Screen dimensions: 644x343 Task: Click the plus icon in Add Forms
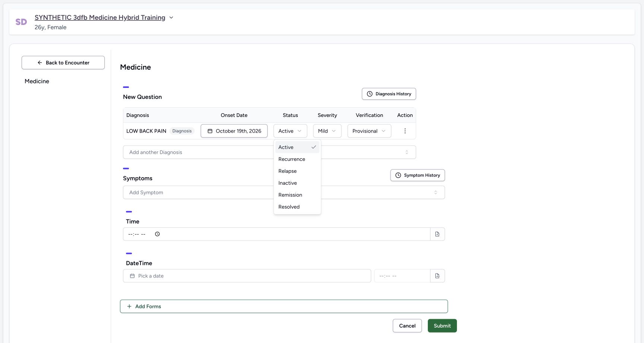click(x=129, y=307)
